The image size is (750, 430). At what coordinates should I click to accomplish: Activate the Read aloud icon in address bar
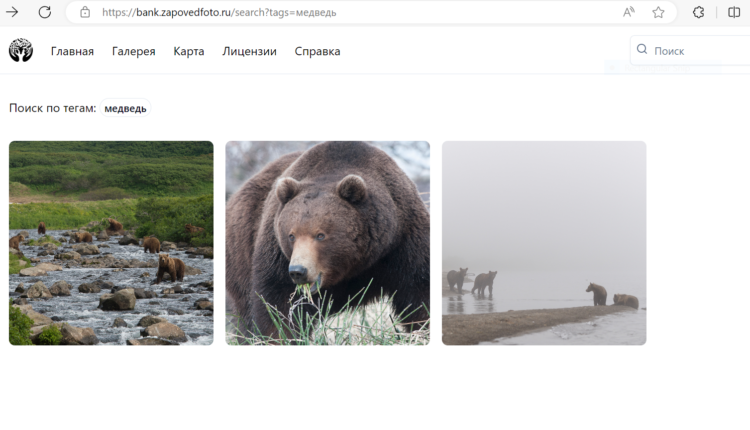pyautogui.click(x=629, y=12)
